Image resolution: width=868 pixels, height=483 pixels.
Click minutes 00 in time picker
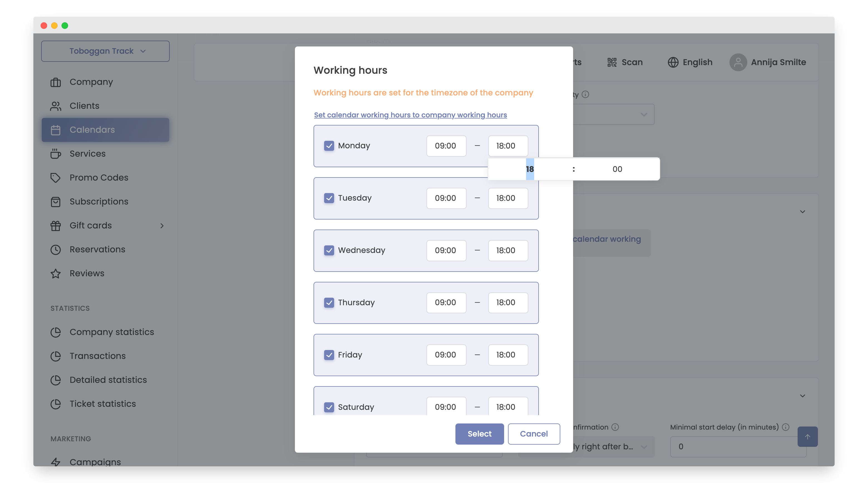click(617, 169)
